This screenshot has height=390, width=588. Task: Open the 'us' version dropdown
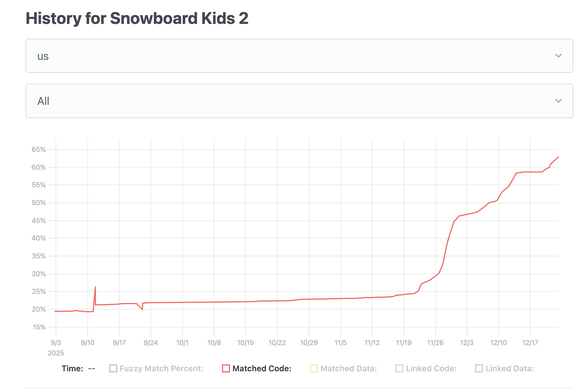point(299,56)
